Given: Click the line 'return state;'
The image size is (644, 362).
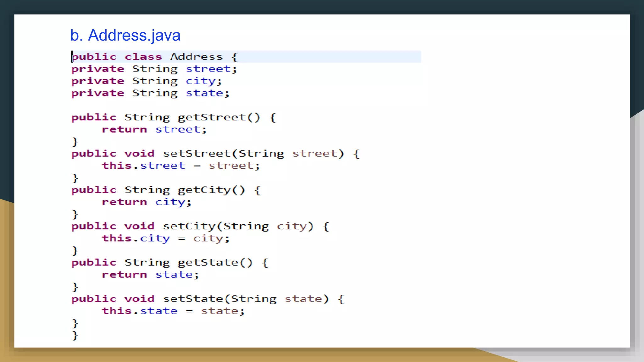Looking at the screenshot, I should 150,275.
